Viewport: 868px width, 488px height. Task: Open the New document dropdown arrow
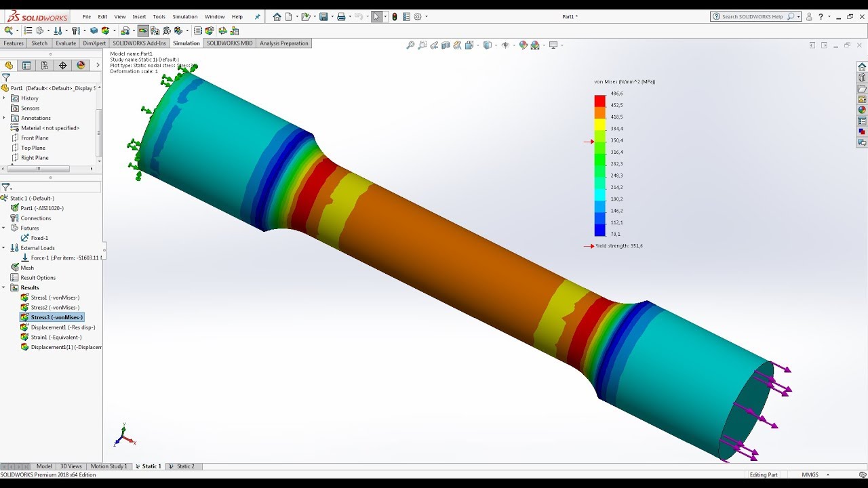(x=296, y=17)
